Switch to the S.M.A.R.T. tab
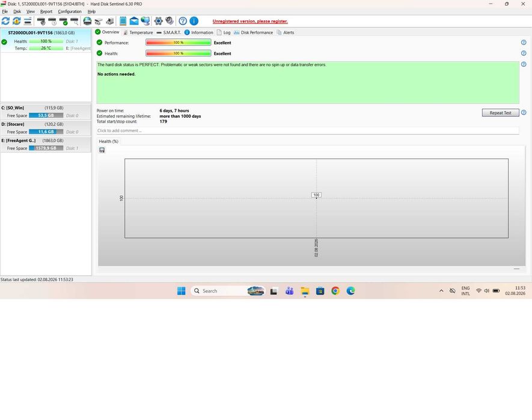The height and width of the screenshot is (420, 532). 169,32
